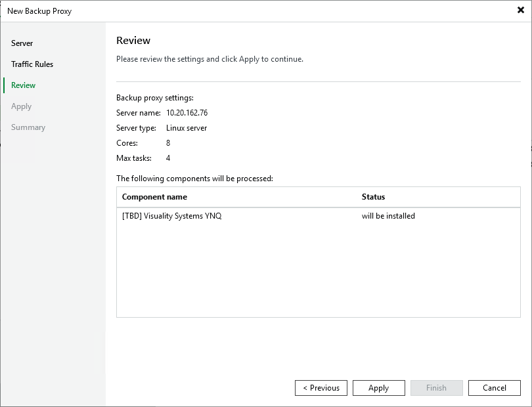Click the New Backup Proxy title bar text

coord(39,11)
